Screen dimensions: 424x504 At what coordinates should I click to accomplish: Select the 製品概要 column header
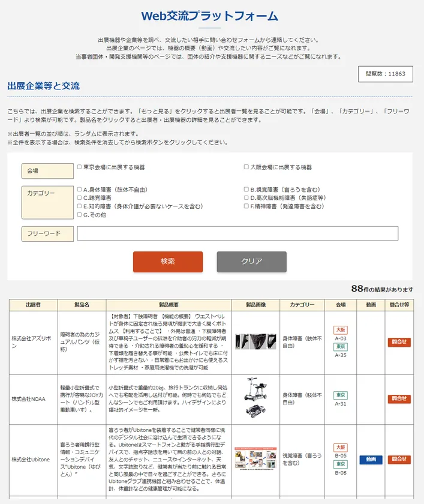[x=169, y=305]
